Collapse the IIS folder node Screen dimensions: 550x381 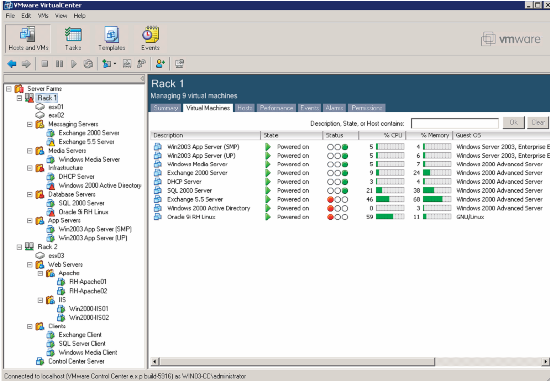(x=40, y=300)
